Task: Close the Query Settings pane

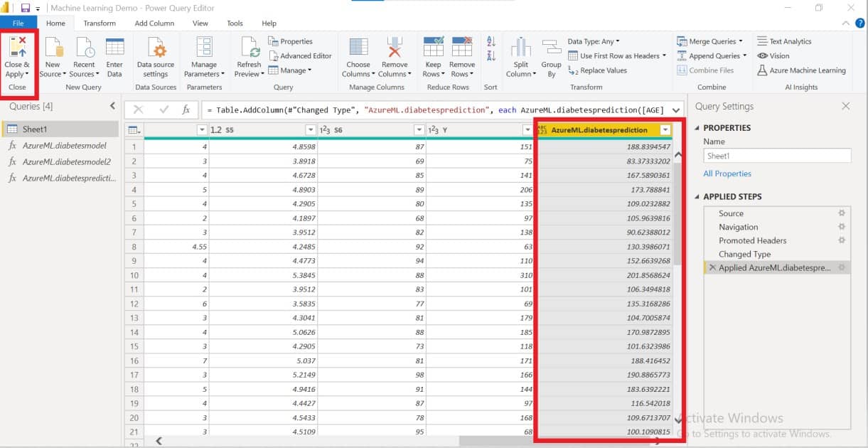Action: coord(845,106)
